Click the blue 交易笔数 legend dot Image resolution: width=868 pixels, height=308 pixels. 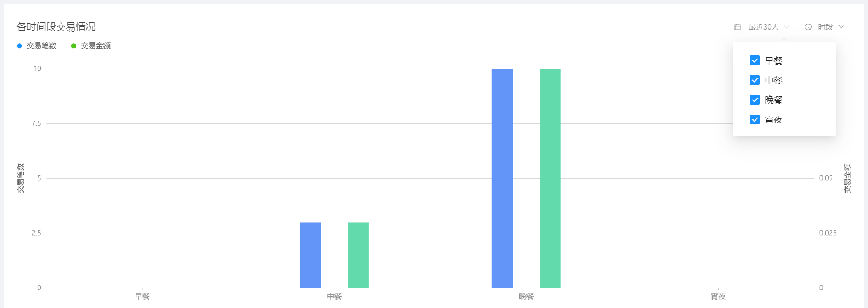(19, 46)
